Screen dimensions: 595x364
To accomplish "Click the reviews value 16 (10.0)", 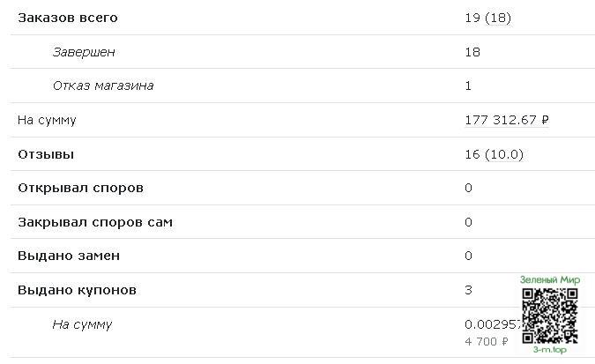I will click(494, 154).
